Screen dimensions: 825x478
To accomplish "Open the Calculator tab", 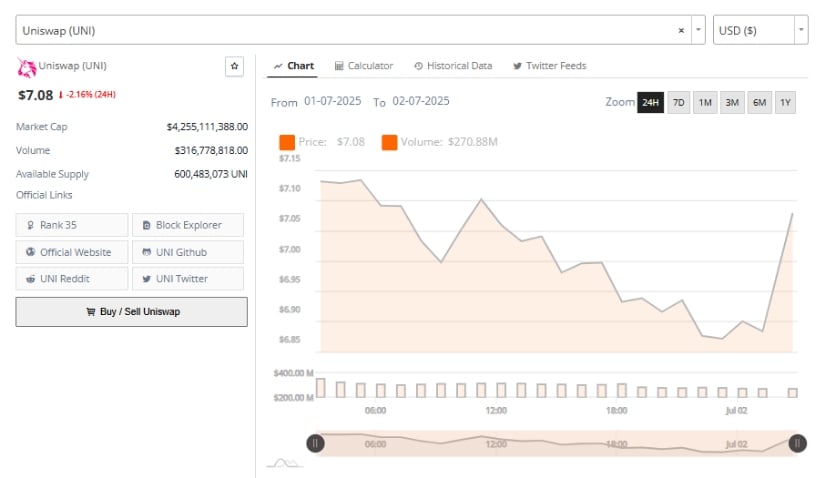I will [364, 66].
